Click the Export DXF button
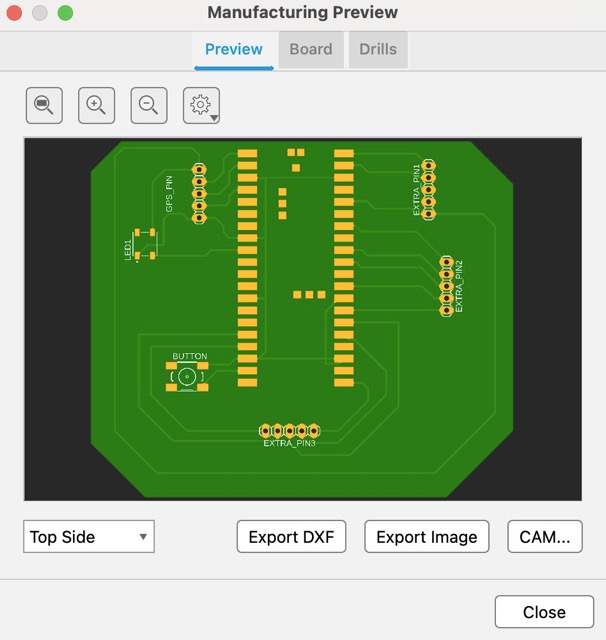Viewport: 606px width, 640px height. 291,537
